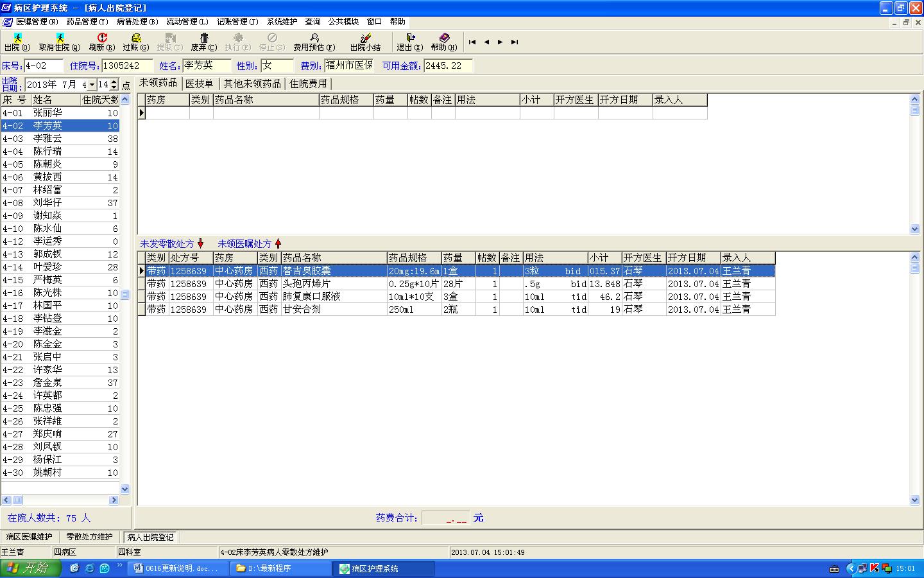Jump to last record navigation arrow
This screenshot has height=578, width=924.
coord(515,42)
